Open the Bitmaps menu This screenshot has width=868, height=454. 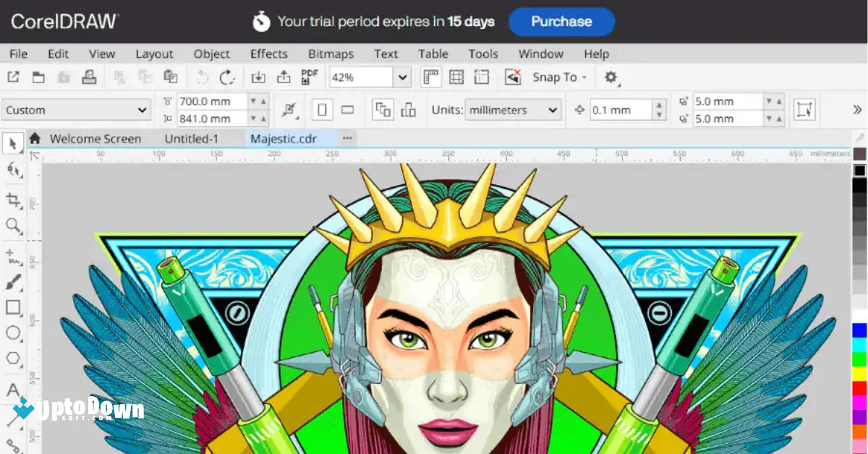point(331,53)
